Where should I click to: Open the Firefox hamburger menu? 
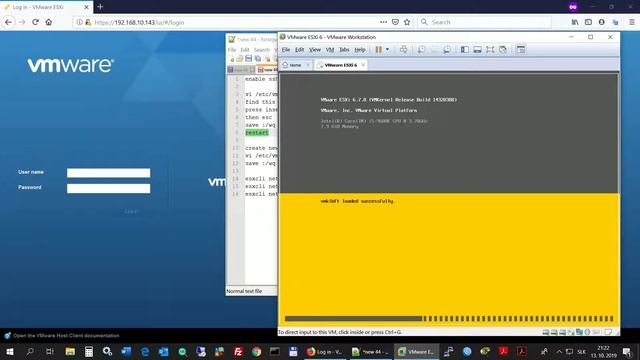point(631,22)
